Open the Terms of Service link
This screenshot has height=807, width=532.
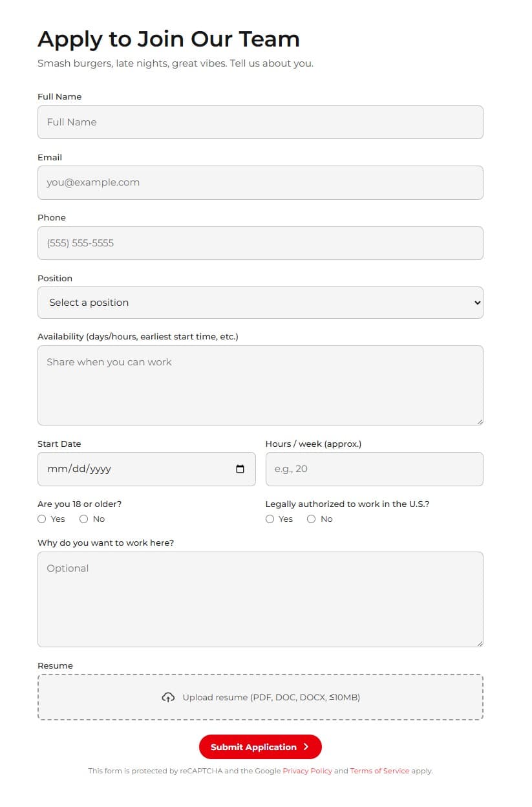pos(379,771)
